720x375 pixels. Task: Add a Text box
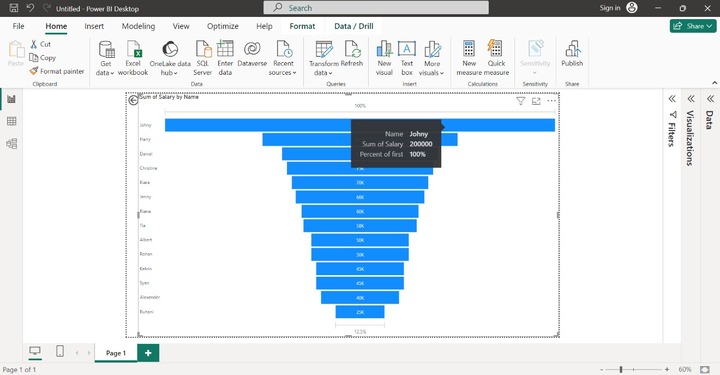point(407,58)
